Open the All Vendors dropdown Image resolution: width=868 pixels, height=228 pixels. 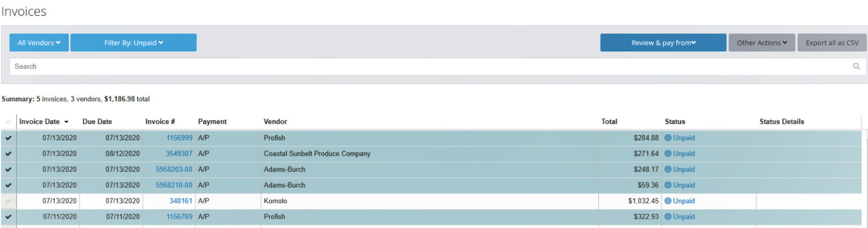point(39,42)
